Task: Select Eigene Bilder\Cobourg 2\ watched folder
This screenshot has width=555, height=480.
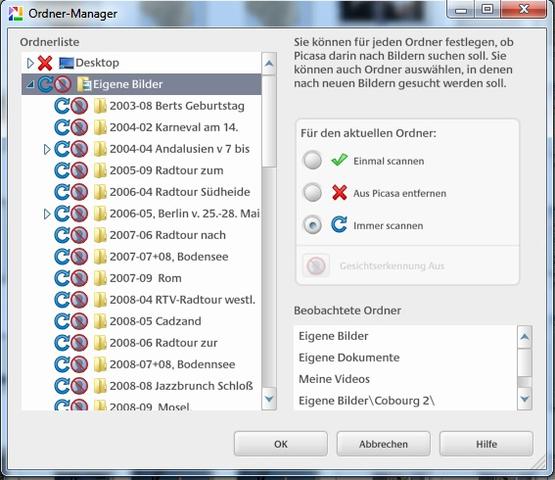Action: [367, 401]
